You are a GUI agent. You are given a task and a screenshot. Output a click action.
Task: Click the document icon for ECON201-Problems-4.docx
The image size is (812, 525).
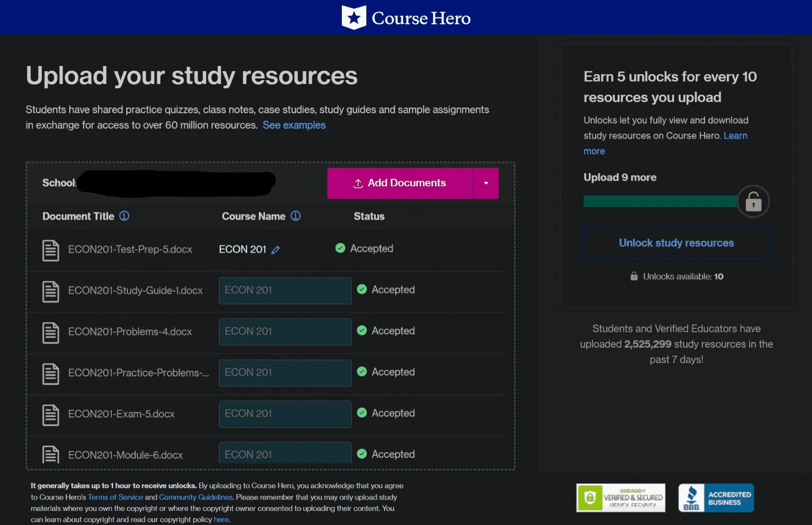51,333
